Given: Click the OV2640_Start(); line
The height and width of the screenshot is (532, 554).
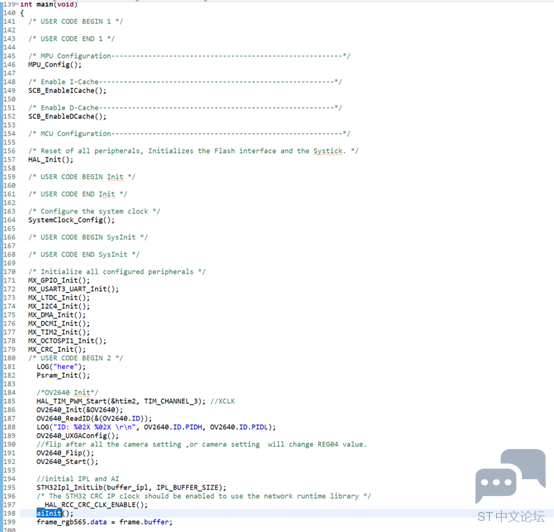Looking at the screenshot, I should (x=67, y=462).
